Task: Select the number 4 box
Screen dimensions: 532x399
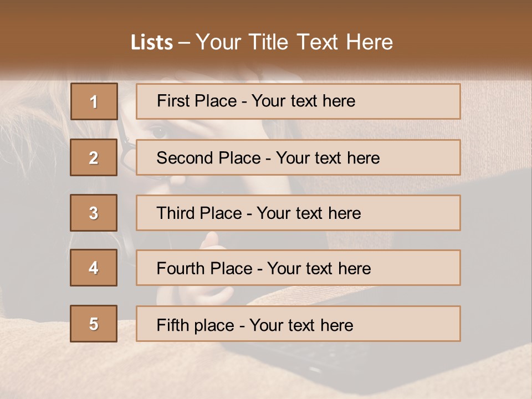Action: (94, 268)
